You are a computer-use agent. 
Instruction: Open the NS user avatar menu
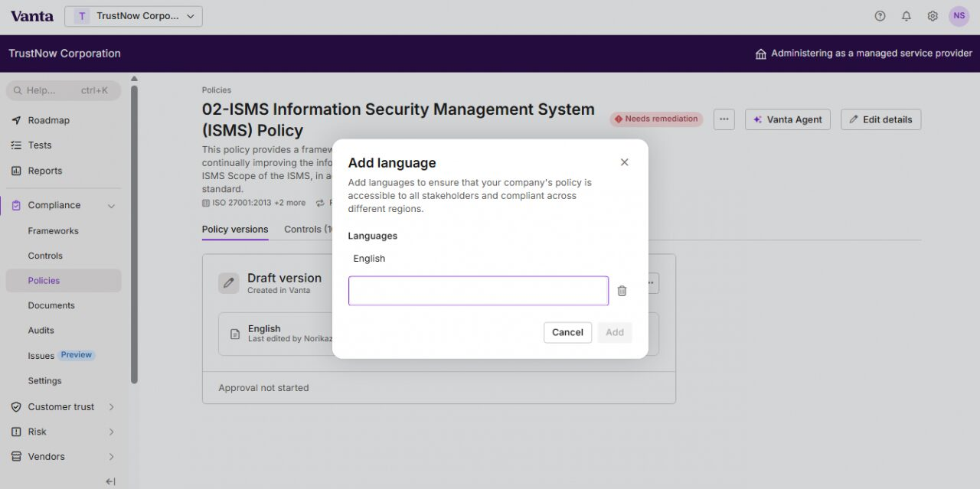959,16
